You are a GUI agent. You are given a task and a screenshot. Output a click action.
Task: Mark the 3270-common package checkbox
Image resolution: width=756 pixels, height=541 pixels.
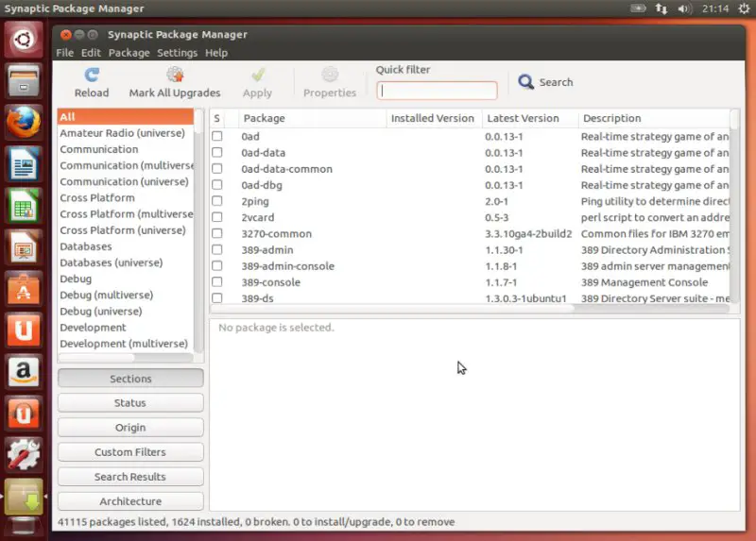click(217, 233)
